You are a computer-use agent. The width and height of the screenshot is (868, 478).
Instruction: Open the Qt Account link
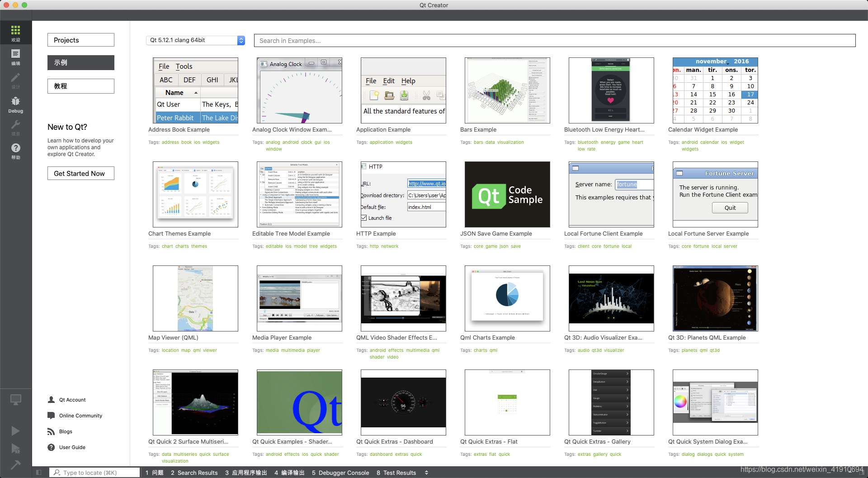[x=72, y=400]
